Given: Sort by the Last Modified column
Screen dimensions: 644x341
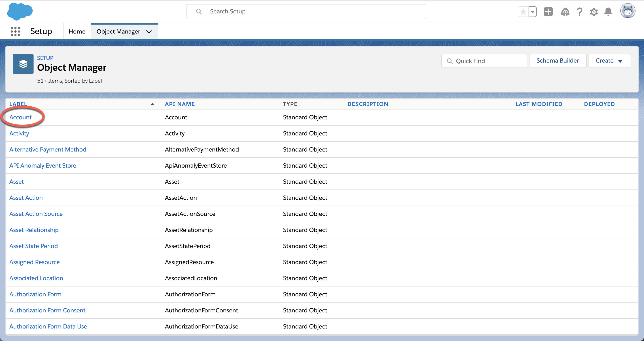Looking at the screenshot, I should tap(539, 104).
